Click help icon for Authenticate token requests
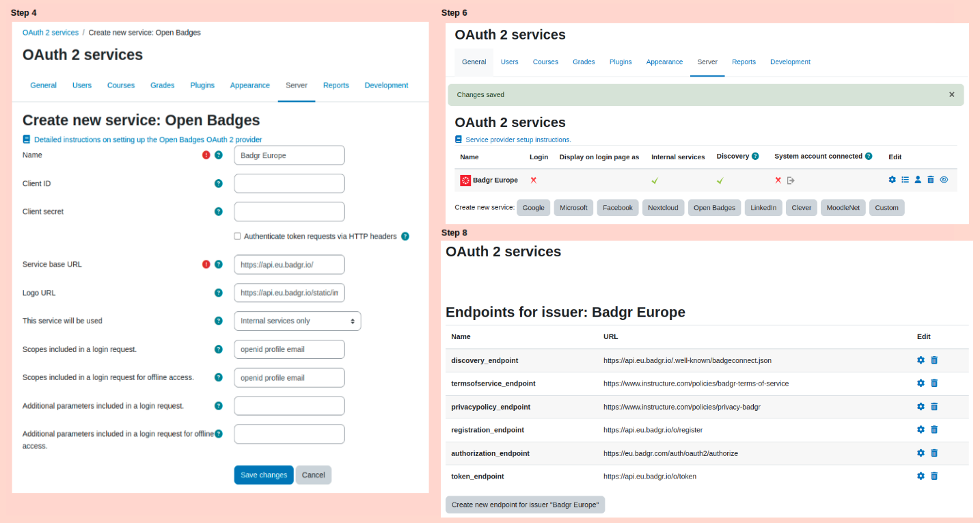Image resolution: width=980 pixels, height=523 pixels. [x=405, y=237]
